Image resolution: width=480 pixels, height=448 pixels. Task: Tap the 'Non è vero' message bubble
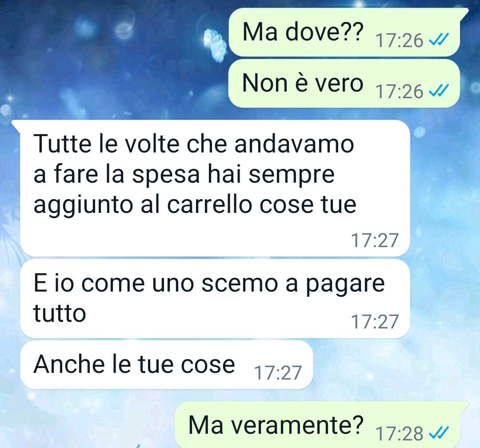[x=344, y=83]
